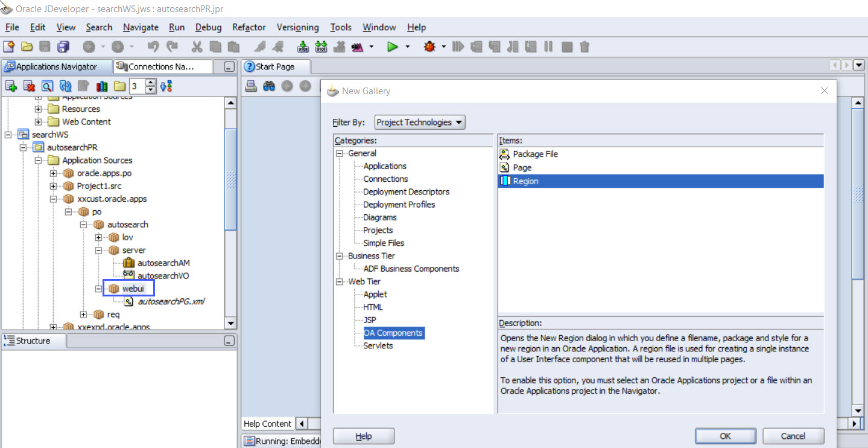Click the Help button in New Gallery
The height and width of the screenshot is (448, 868).
coord(363,435)
